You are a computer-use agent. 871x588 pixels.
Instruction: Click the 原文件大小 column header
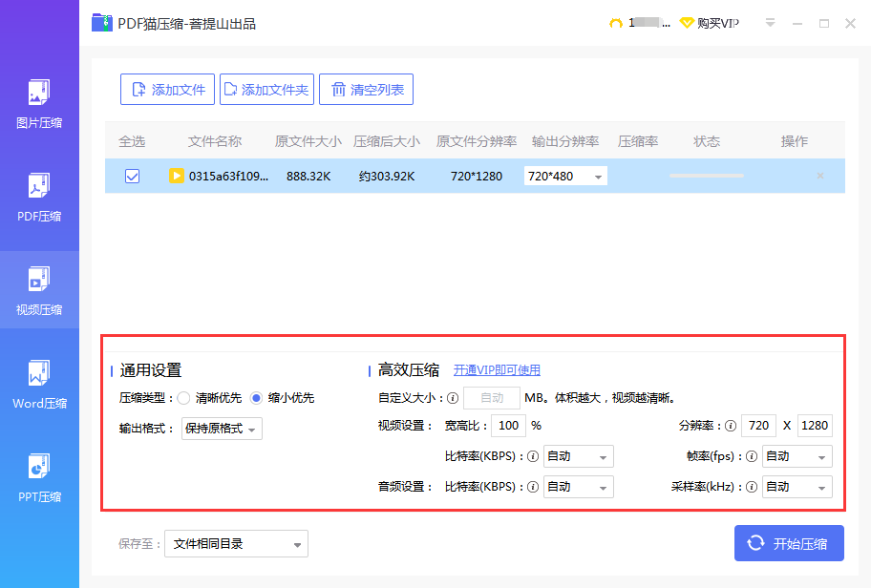point(308,141)
